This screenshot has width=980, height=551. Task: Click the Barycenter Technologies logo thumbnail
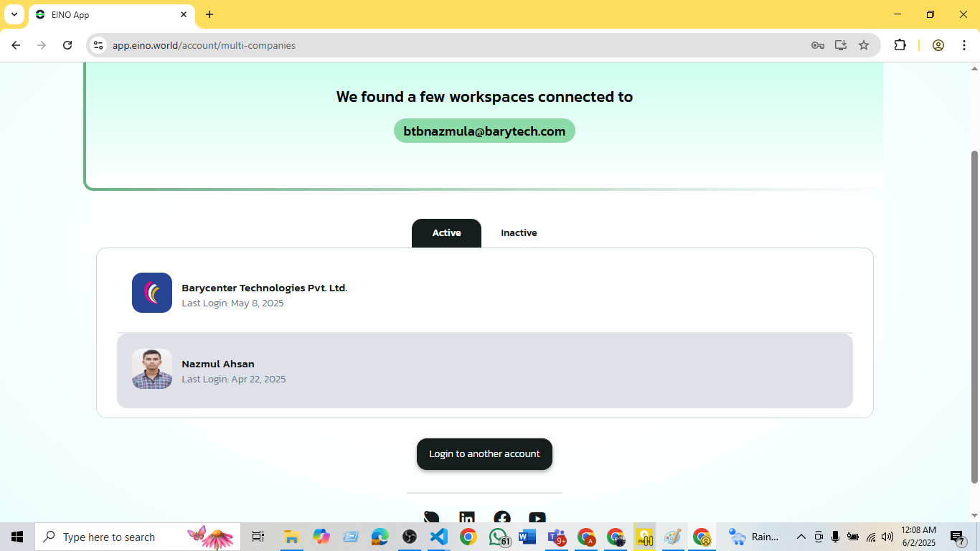point(152,293)
